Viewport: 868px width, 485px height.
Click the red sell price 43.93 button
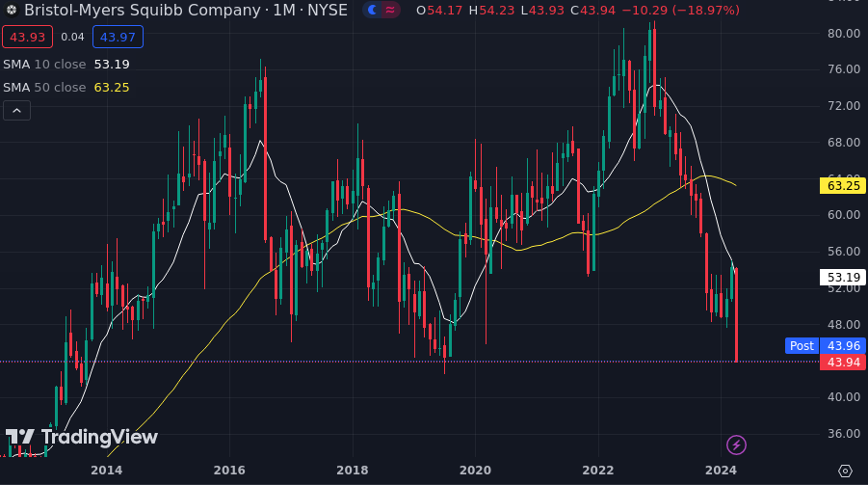[x=28, y=38]
